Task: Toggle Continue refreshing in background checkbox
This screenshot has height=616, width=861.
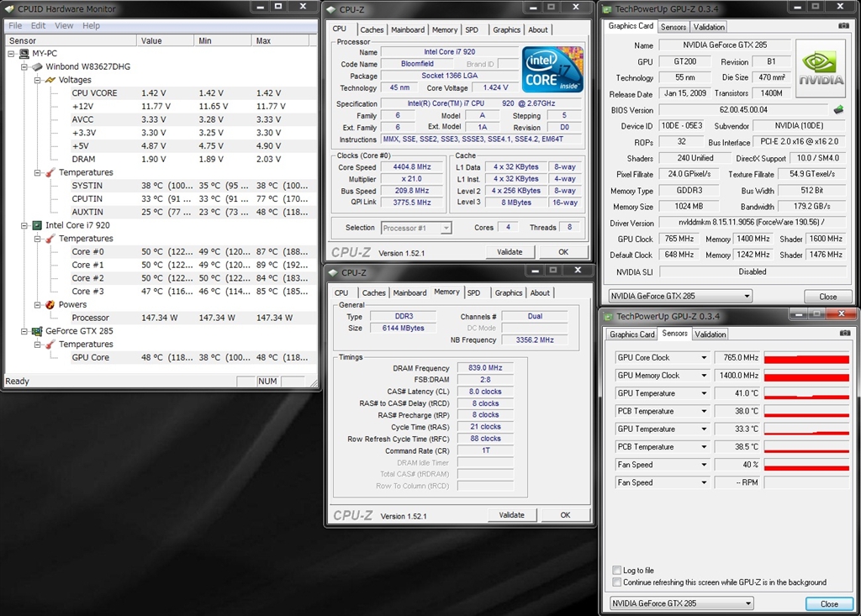Action: click(616, 582)
